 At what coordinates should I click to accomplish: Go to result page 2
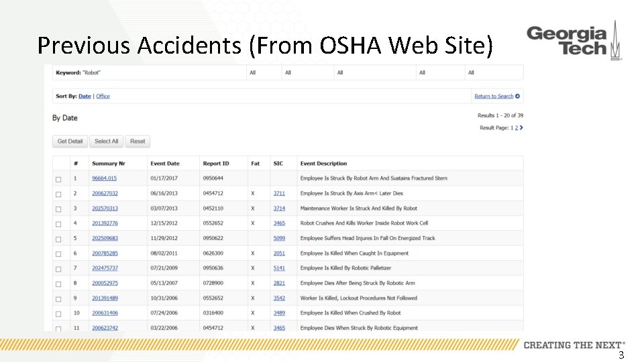(517, 127)
